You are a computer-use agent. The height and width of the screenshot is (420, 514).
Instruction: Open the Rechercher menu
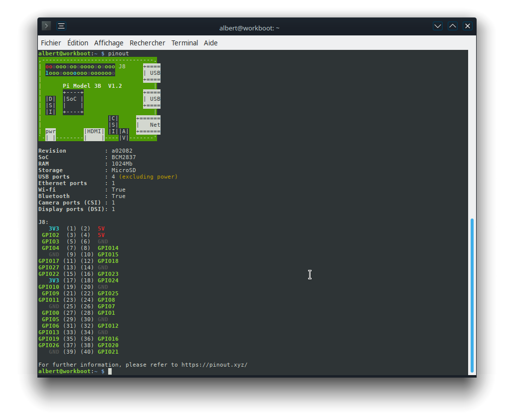click(147, 43)
